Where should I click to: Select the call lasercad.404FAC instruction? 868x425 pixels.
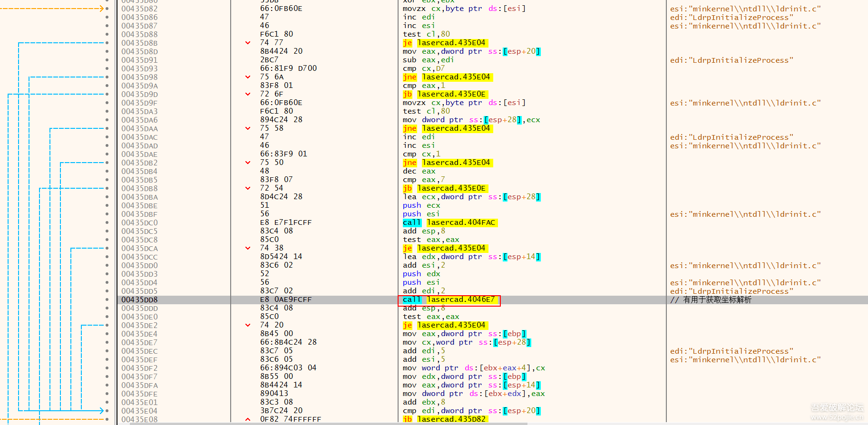449,222
